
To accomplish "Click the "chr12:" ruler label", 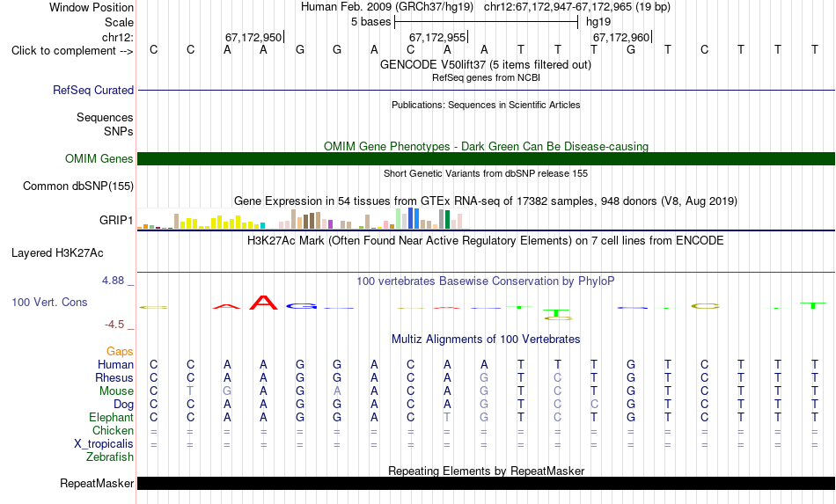I will 117,37.
